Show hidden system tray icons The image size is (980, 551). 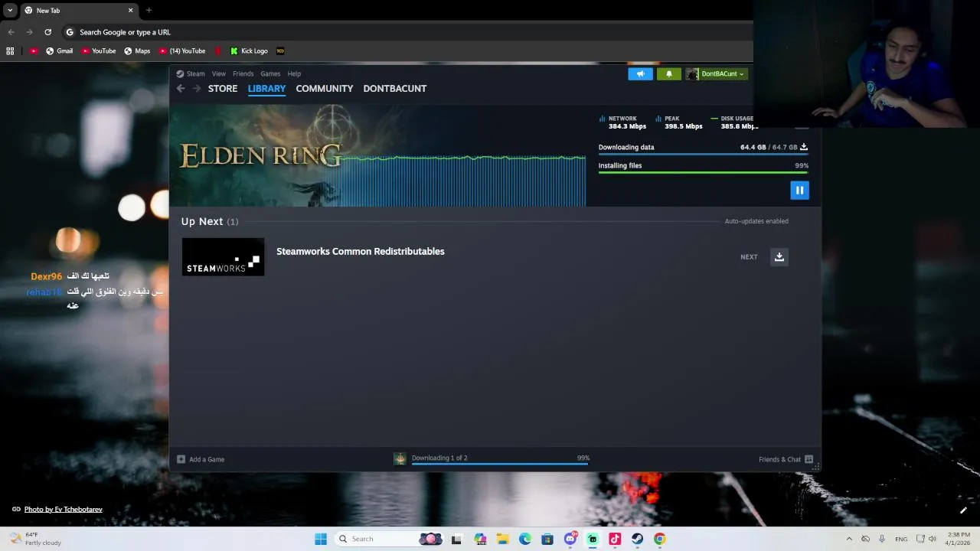pyautogui.click(x=848, y=539)
